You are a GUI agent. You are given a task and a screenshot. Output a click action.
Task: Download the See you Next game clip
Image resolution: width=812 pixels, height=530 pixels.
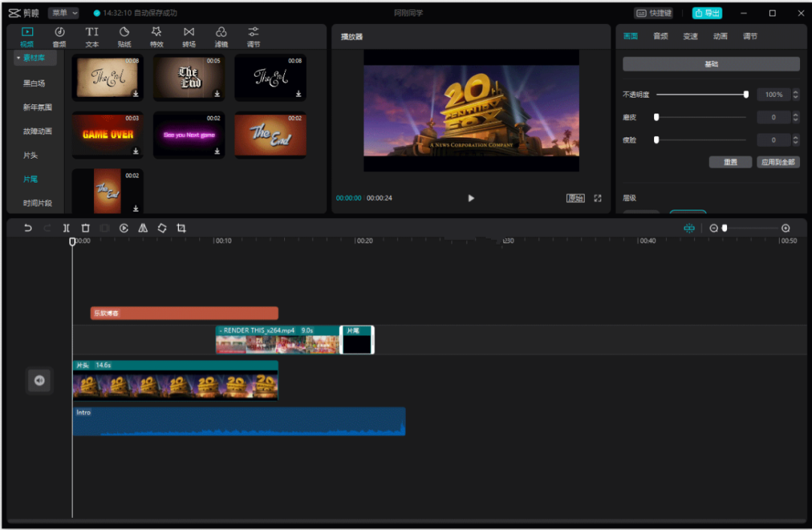(x=217, y=151)
